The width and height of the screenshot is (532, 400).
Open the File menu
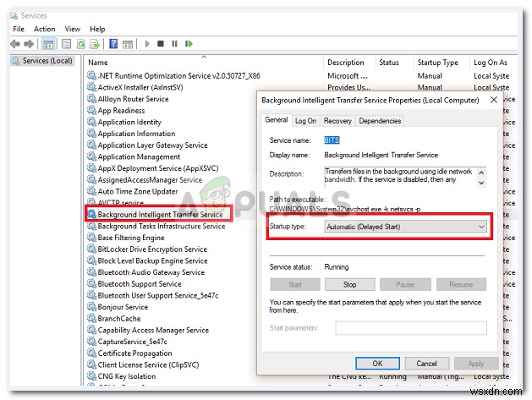tap(19, 30)
